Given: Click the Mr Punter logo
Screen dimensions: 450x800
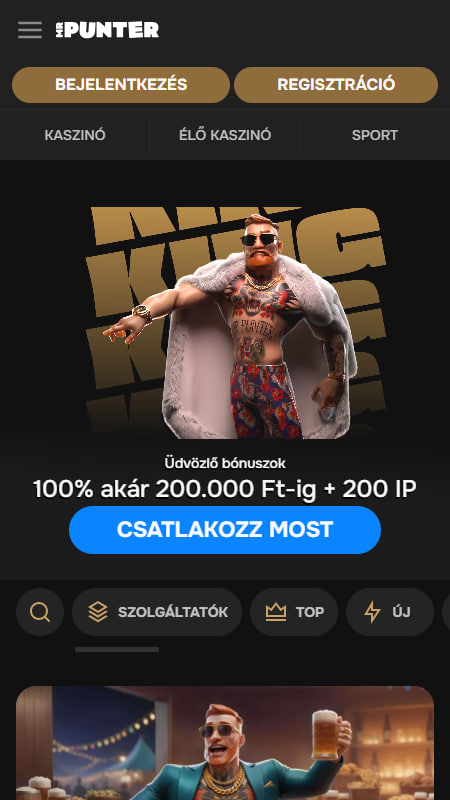Looking at the screenshot, I should [107, 30].
